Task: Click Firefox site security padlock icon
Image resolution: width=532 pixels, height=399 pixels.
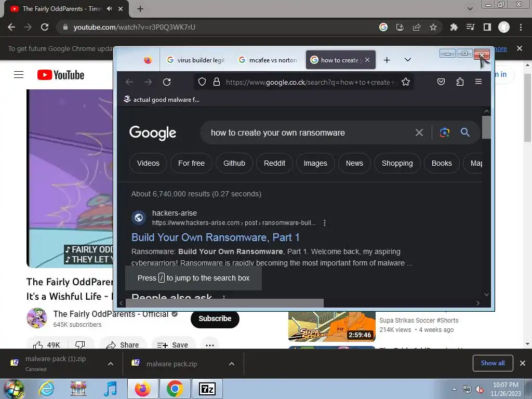Action: click(x=217, y=82)
